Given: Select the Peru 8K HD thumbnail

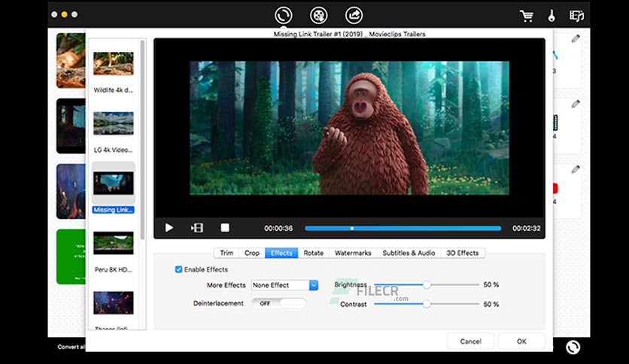Looking at the screenshot, I should (114, 243).
